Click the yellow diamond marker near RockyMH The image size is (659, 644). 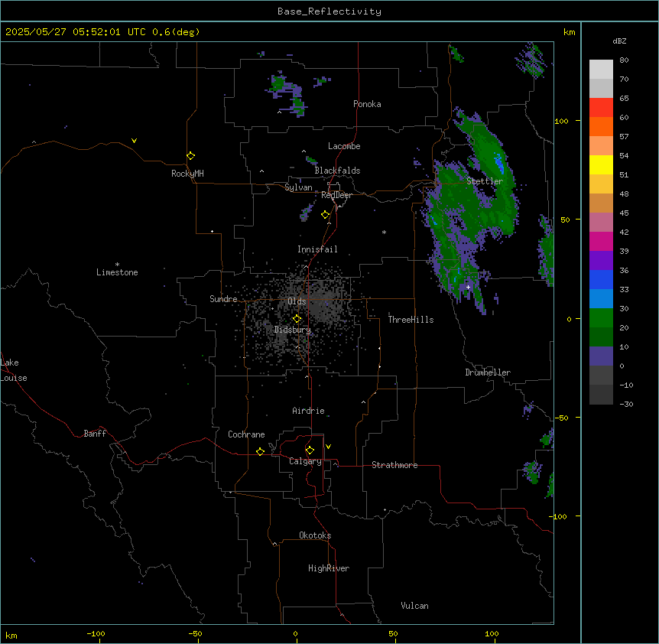(191, 156)
